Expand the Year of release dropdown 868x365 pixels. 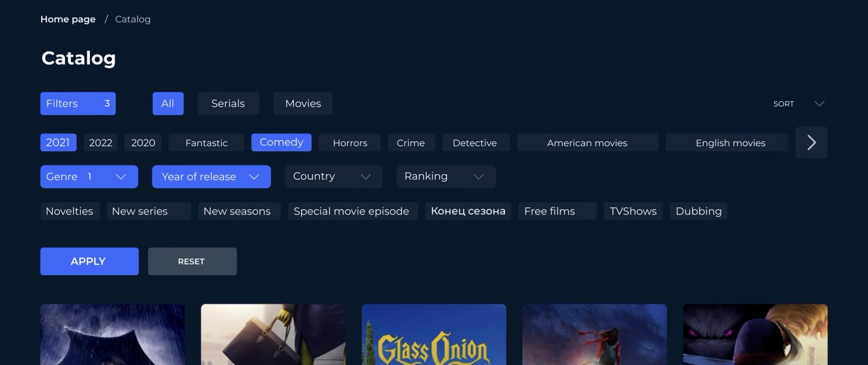coord(211,177)
